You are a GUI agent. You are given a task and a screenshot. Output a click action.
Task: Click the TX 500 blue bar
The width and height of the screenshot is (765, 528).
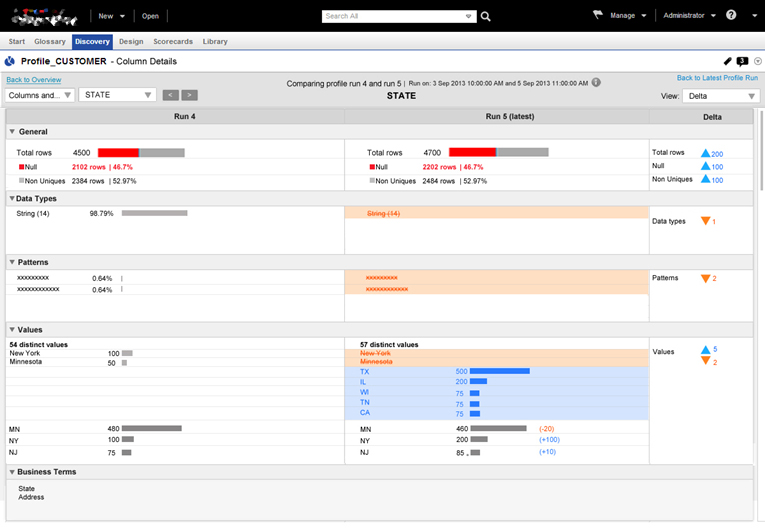(500, 371)
